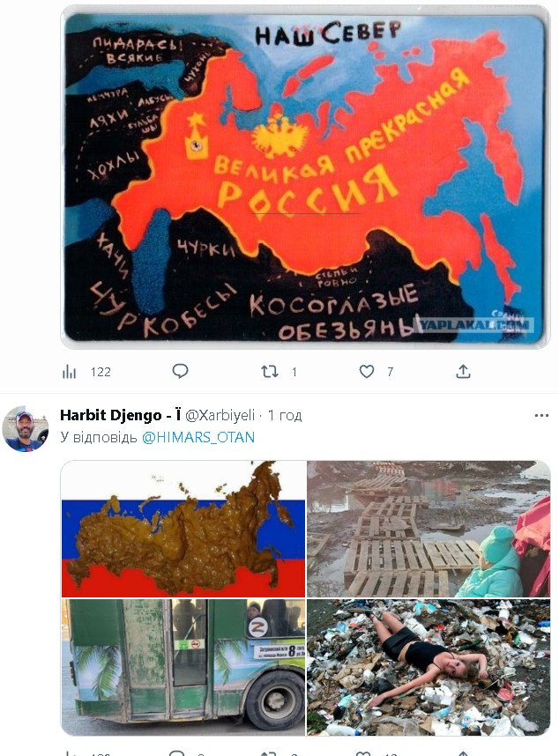Follow the @HIMARS_OTAN mention link
The width and height of the screenshot is (559, 756).
[x=198, y=437]
